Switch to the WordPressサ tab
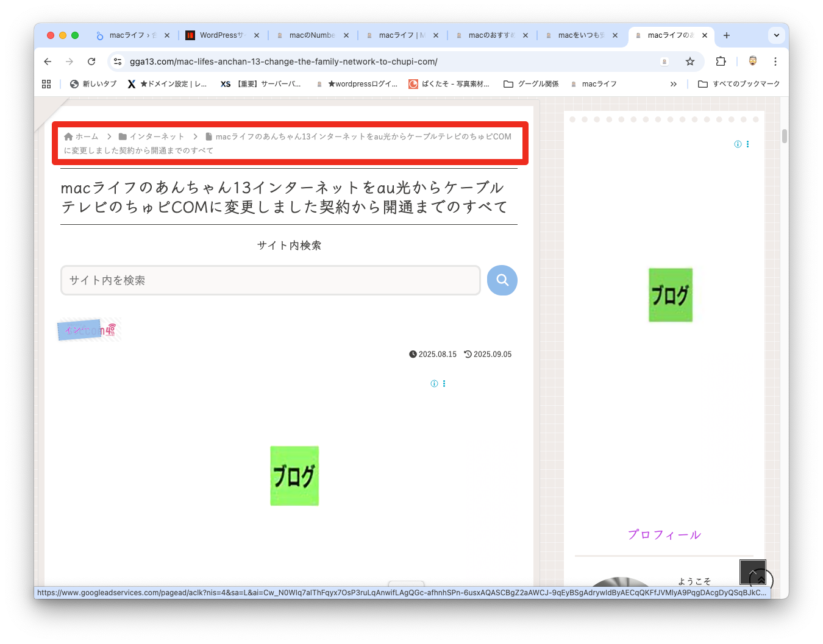The height and width of the screenshot is (644, 823). pyautogui.click(x=221, y=35)
